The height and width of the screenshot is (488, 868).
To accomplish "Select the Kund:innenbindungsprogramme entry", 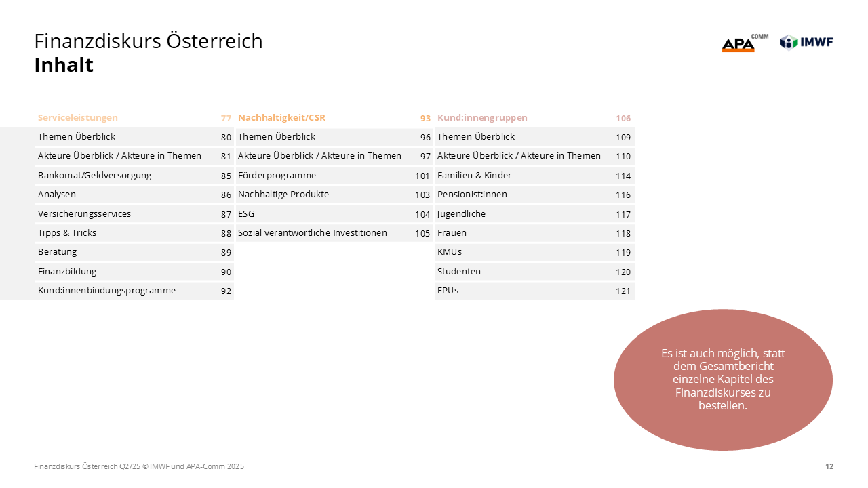I will click(x=106, y=290).
